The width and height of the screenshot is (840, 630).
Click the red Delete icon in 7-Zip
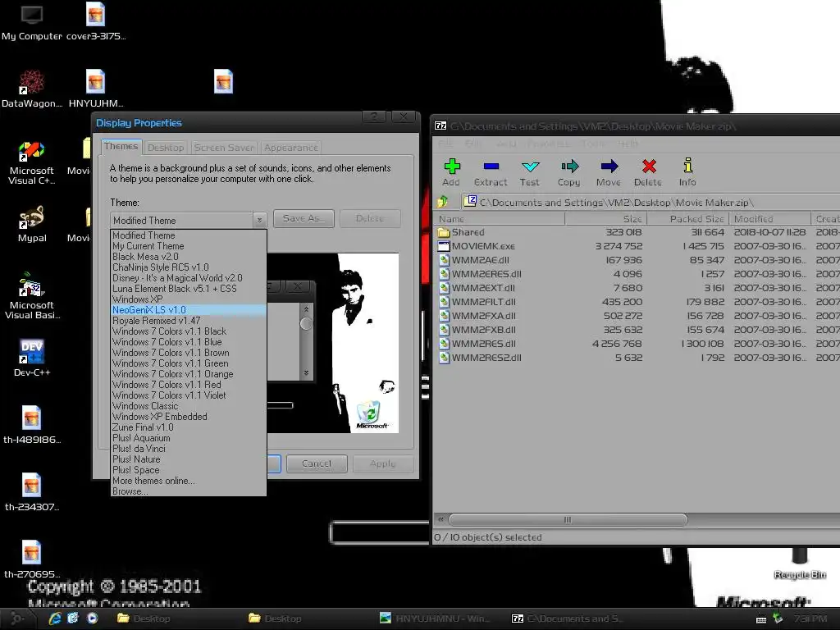[x=649, y=167]
